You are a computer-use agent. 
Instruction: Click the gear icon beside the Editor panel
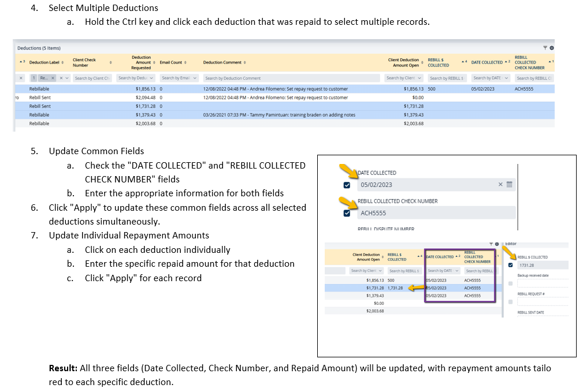point(497,244)
